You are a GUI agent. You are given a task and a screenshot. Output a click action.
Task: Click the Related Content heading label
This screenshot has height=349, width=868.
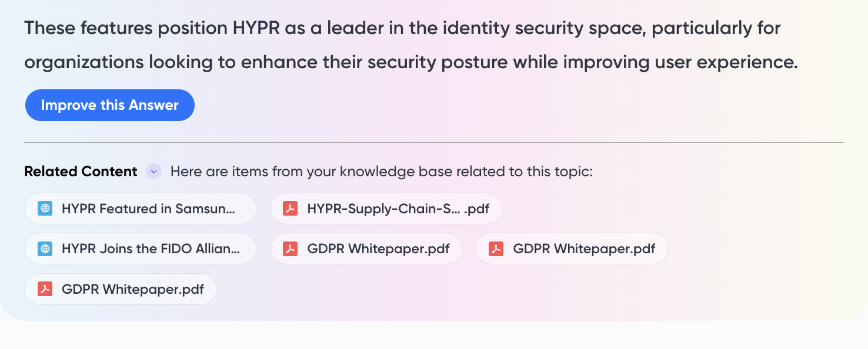tap(81, 172)
